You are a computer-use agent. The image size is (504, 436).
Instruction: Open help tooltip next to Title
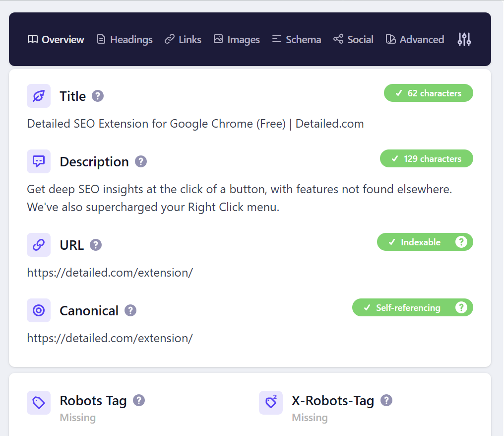tap(98, 96)
